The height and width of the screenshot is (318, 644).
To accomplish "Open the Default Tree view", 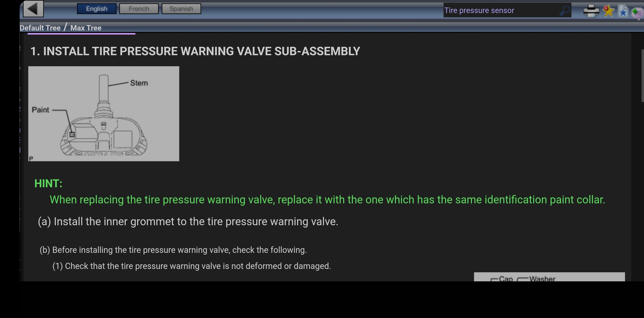I will click(x=40, y=28).
